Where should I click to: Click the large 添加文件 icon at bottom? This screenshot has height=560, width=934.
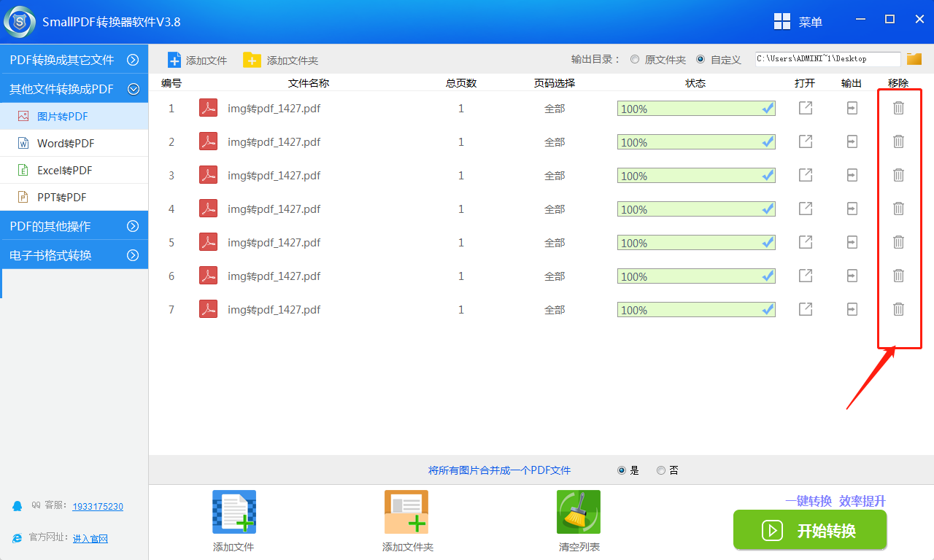[234, 512]
